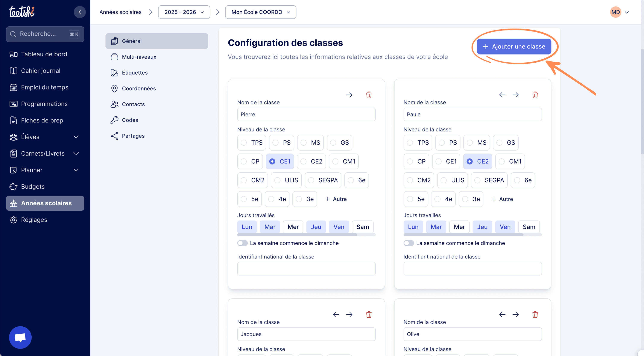
Task: Click the Recherche search field
Action: pyautogui.click(x=45, y=34)
